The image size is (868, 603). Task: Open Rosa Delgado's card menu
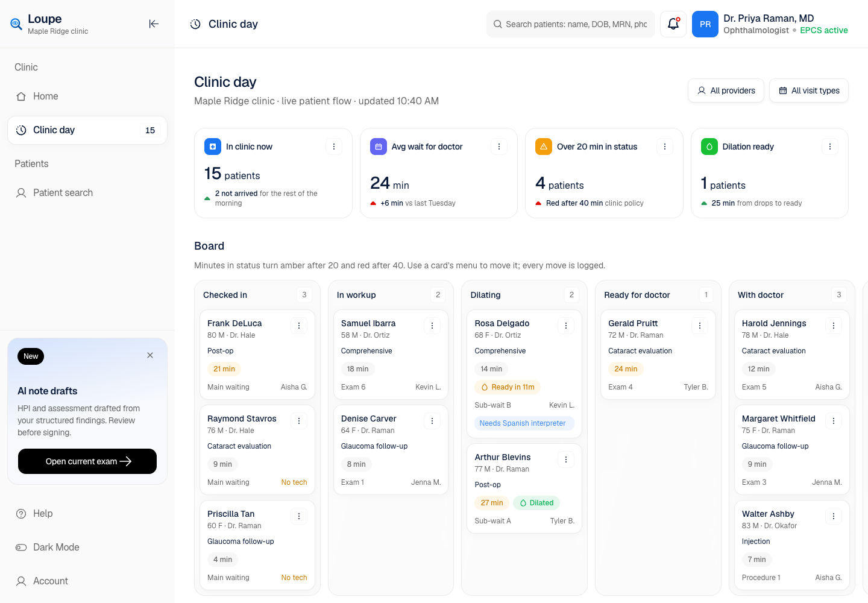pos(566,326)
